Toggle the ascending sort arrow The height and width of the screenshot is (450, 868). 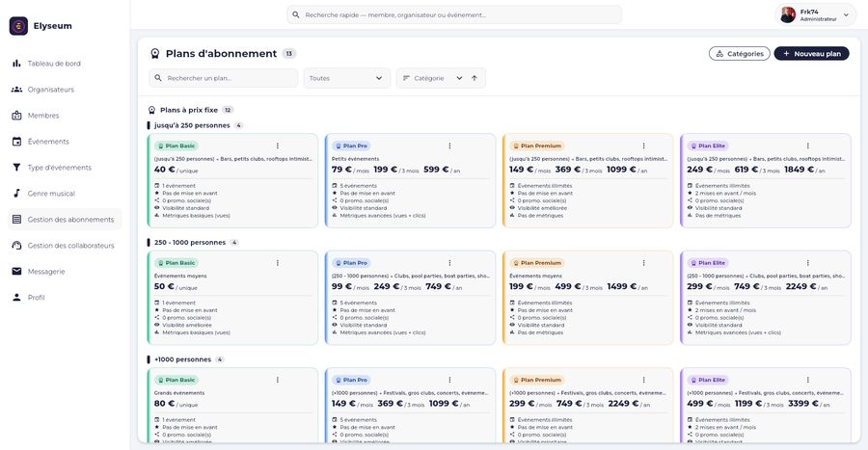[x=475, y=78]
